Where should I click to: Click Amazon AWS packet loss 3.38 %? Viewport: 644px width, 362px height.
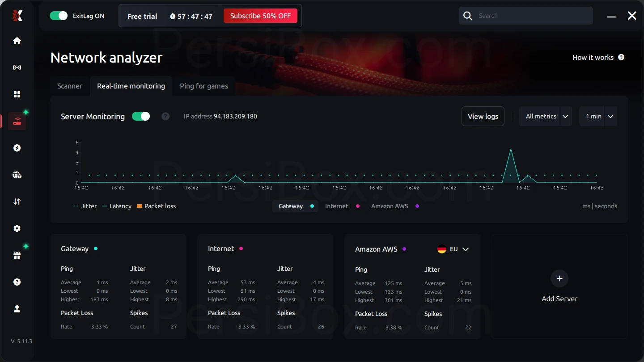pos(394,328)
